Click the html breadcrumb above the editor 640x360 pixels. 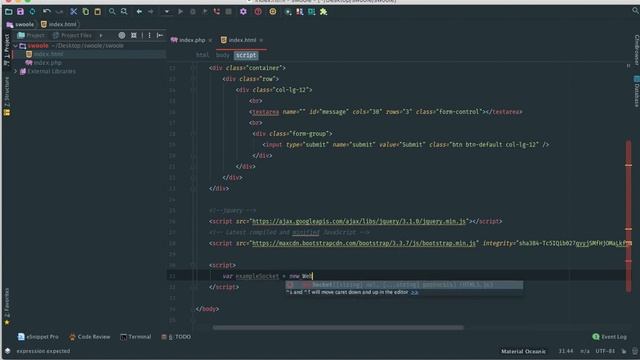(x=202, y=55)
